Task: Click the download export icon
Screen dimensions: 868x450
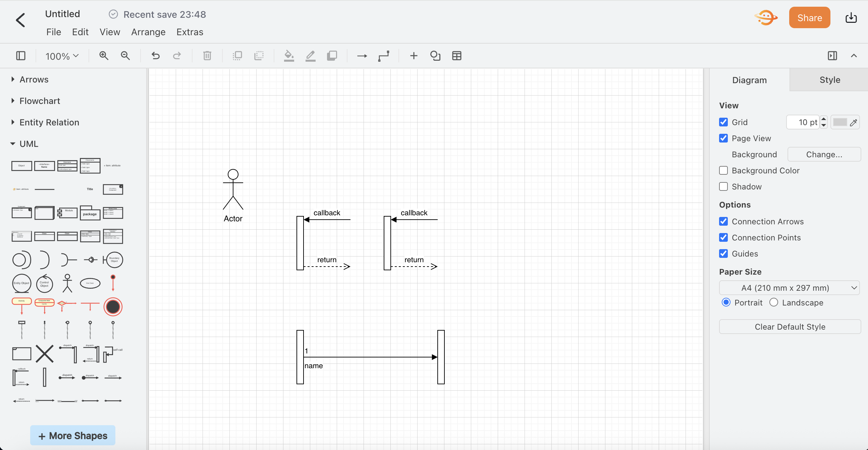Action: 851,18
